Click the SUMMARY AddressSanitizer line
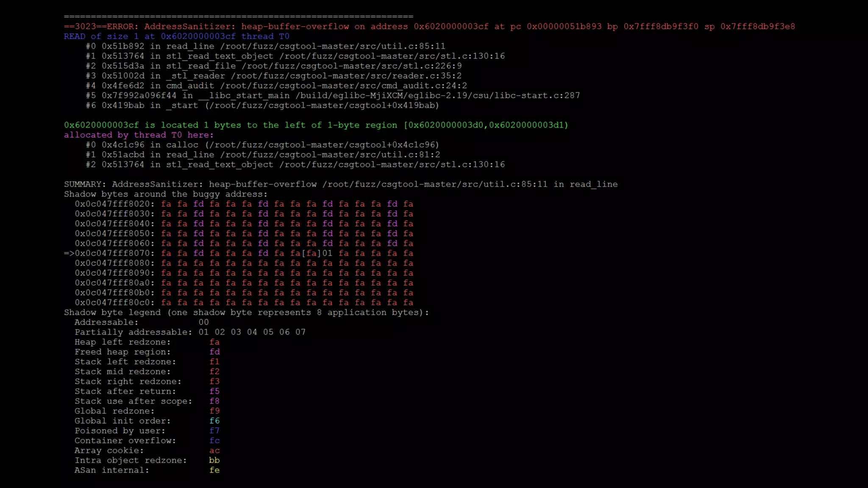The image size is (868, 488). 340,184
